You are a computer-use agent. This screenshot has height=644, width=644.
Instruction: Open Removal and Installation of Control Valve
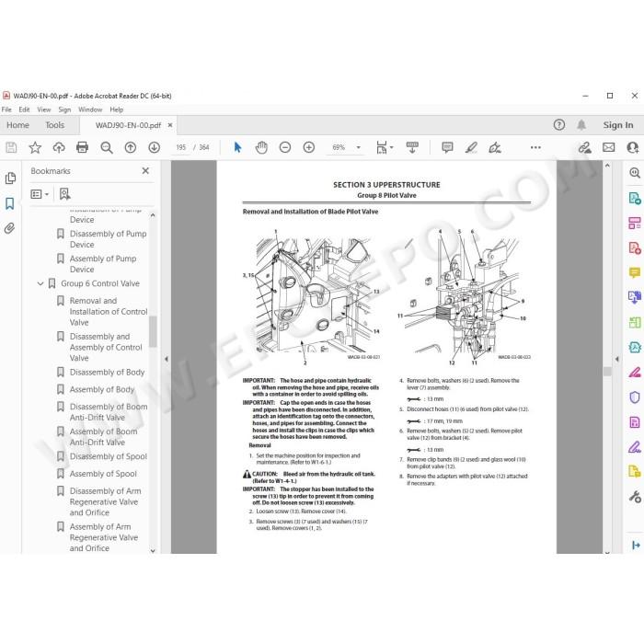(109, 311)
